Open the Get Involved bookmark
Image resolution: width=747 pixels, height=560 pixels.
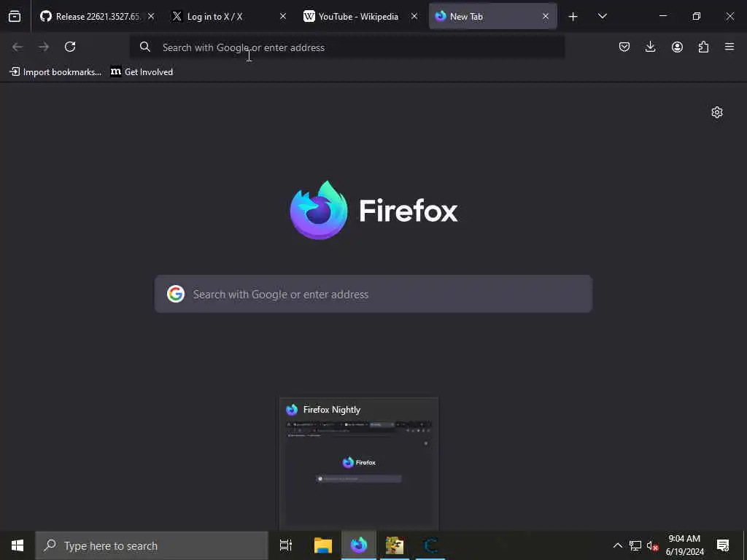142,72
